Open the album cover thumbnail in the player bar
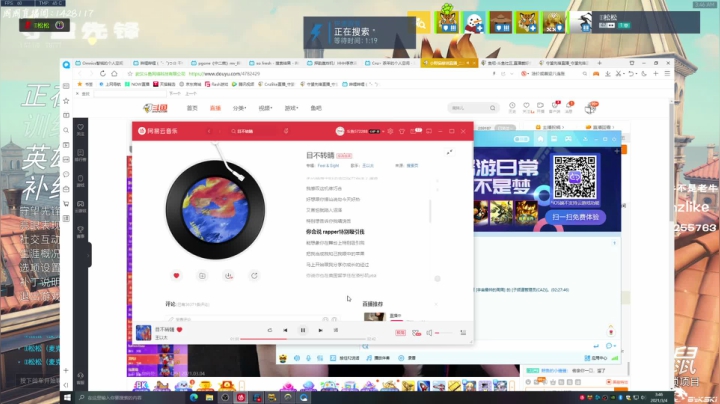 pyautogui.click(x=143, y=333)
